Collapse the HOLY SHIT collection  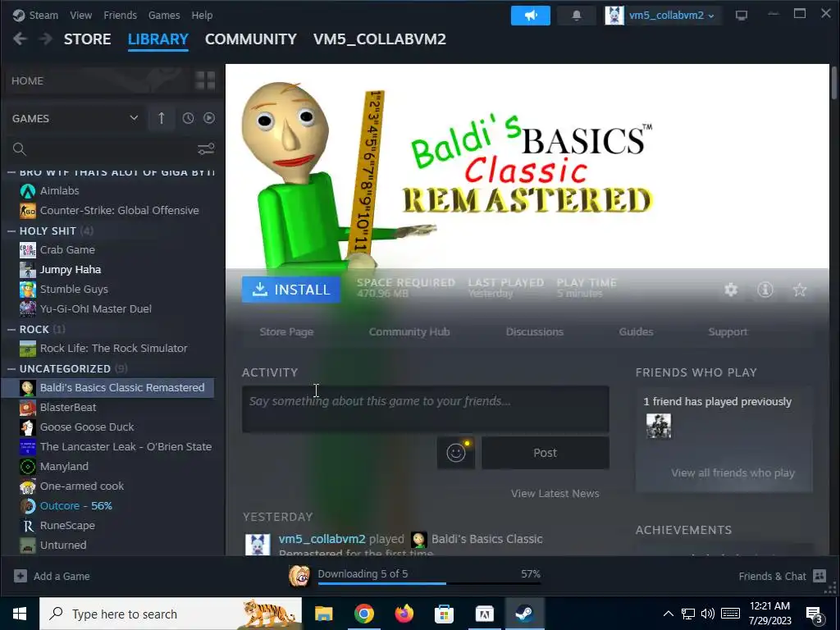pos(11,231)
